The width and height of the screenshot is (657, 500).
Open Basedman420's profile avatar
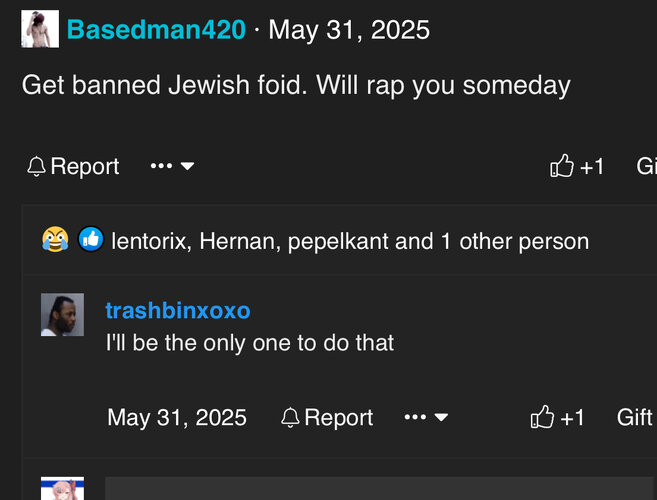[x=39, y=30]
